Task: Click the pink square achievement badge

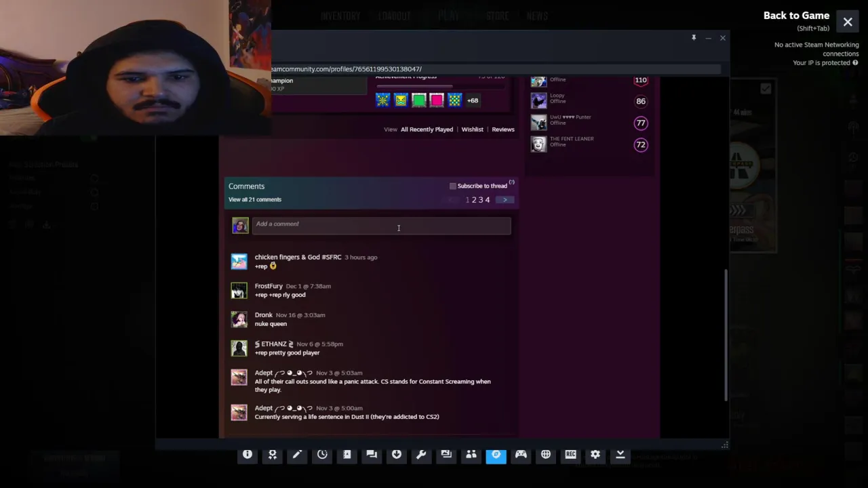Action: (436, 100)
